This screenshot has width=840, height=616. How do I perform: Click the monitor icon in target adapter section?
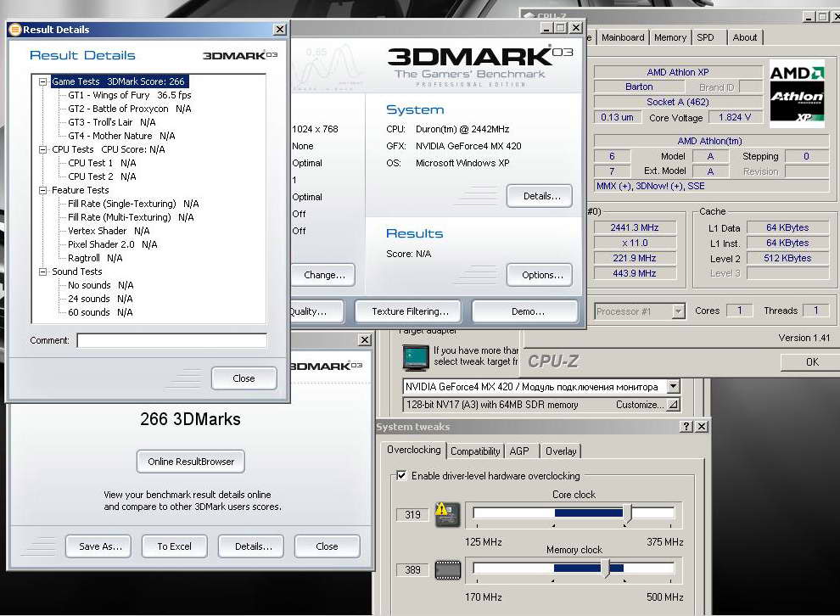[416, 358]
